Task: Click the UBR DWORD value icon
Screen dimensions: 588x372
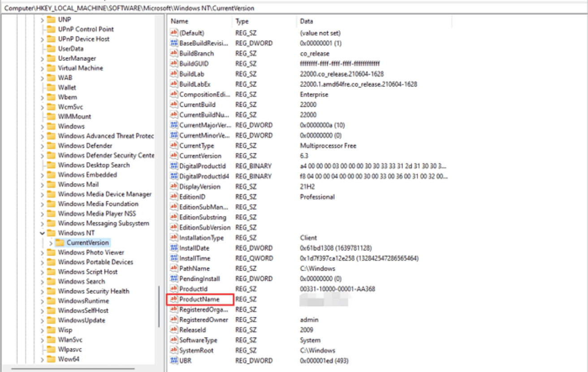Action: click(x=174, y=361)
